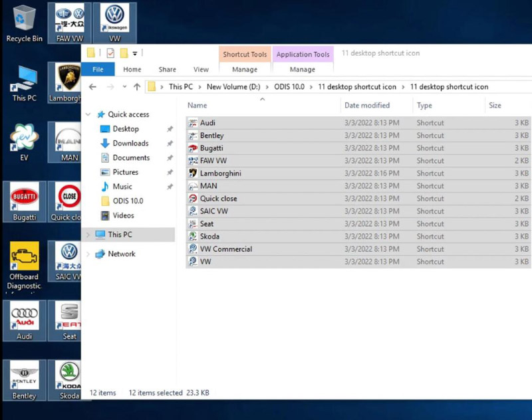Screen dimensions: 532x420
Task: Open Manage under Shortcut Tools
Action: click(x=245, y=69)
